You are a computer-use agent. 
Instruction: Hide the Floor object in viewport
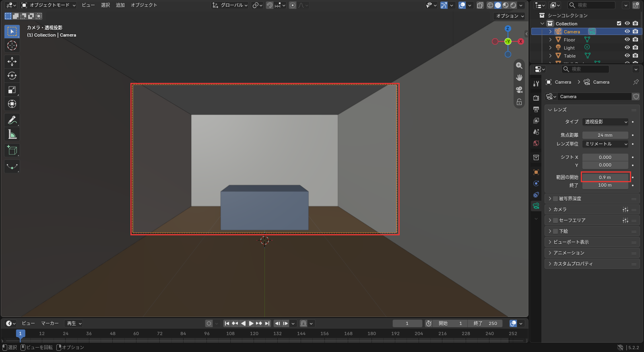pos(627,39)
